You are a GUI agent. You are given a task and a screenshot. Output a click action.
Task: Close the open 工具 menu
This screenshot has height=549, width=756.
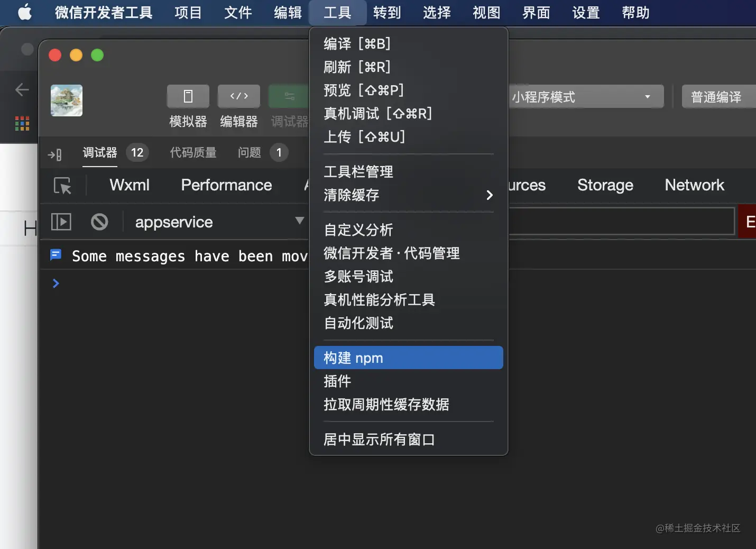point(337,12)
